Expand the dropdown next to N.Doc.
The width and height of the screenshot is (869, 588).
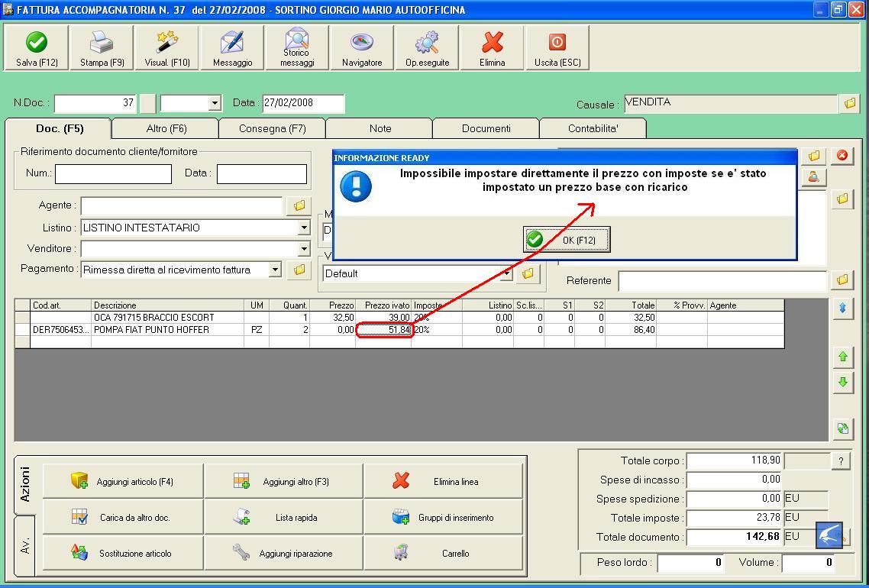215,103
